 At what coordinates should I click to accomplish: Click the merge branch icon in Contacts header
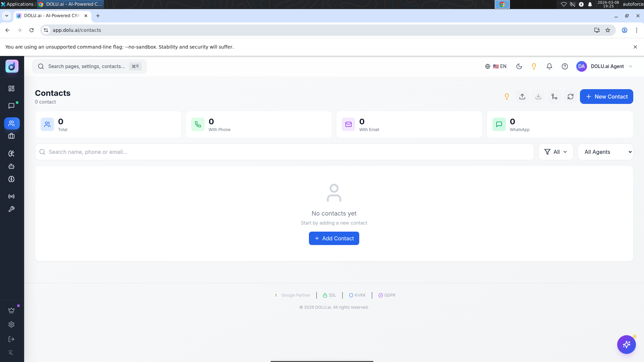[x=554, y=97]
